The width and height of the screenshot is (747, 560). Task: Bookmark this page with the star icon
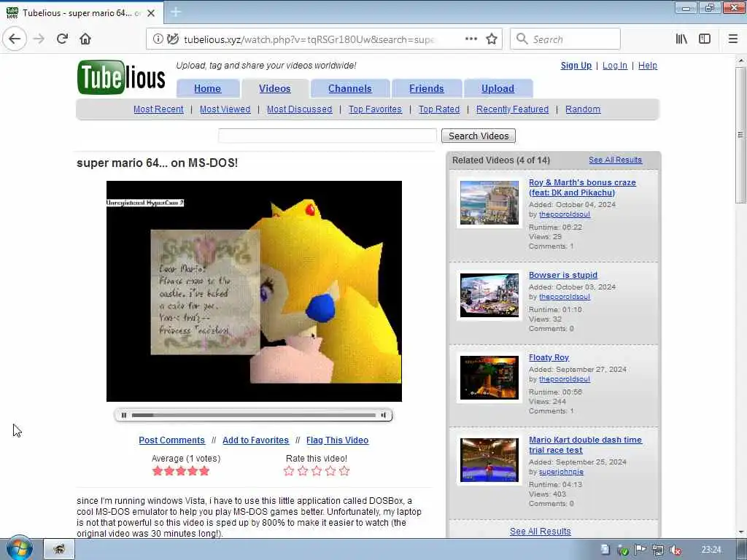click(x=492, y=39)
